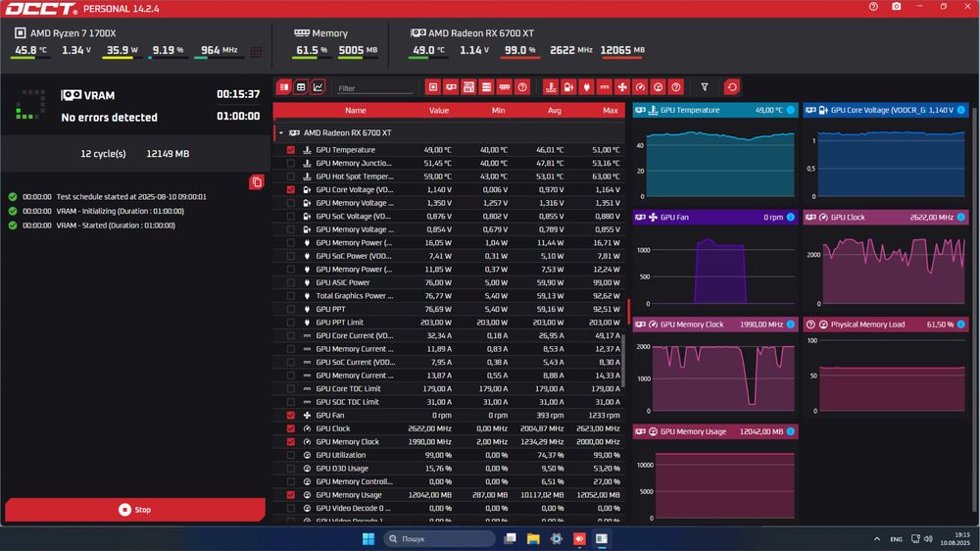Copy test log with red clipboard icon

pos(256,182)
